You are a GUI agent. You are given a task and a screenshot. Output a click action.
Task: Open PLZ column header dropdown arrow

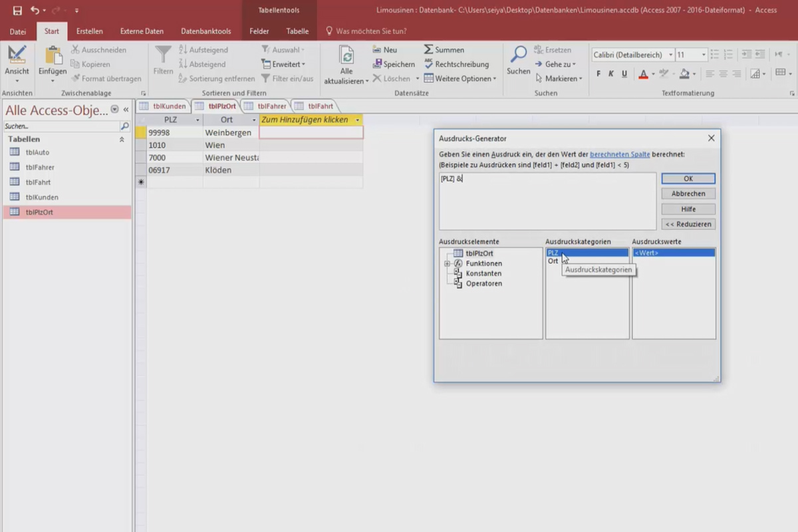tap(198, 120)
